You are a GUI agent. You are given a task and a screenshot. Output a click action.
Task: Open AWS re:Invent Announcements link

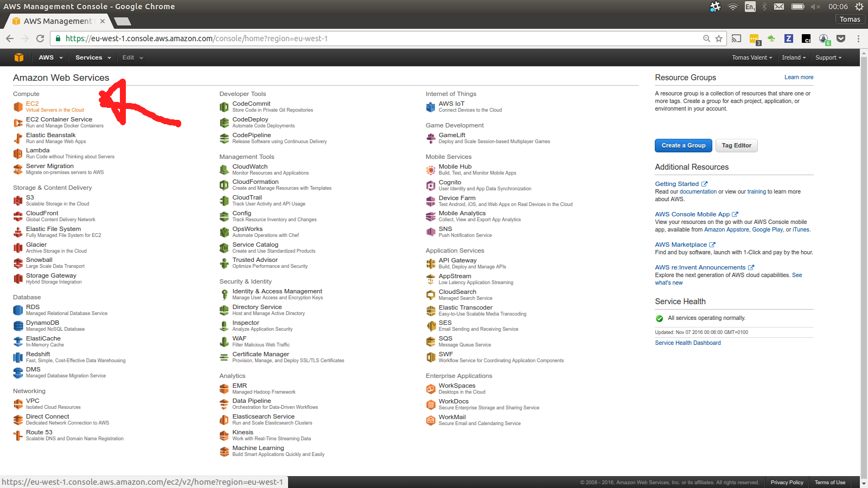click(x=704, y=267)
